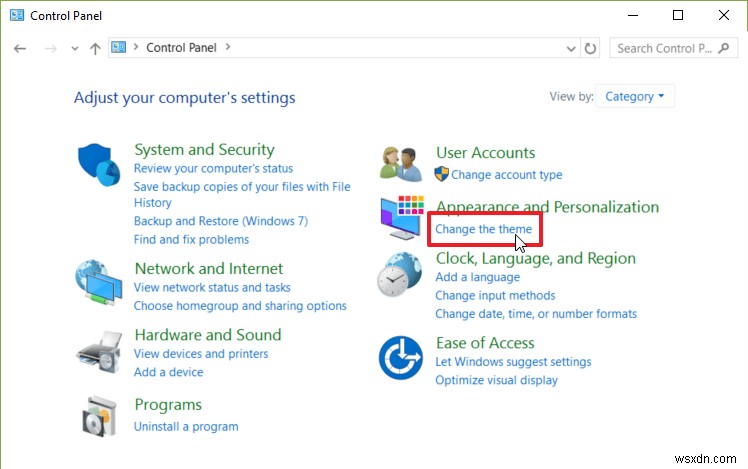Image resolution: width=748 pixels, height=469 pixels.
Task: Open Clock, Language, and Region clock icon
Action: pyautogui.click(x=400, y=275)
